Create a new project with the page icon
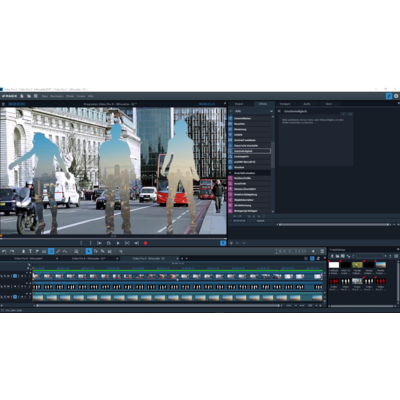This screenshot has height=400, width=400. point(22,96)
